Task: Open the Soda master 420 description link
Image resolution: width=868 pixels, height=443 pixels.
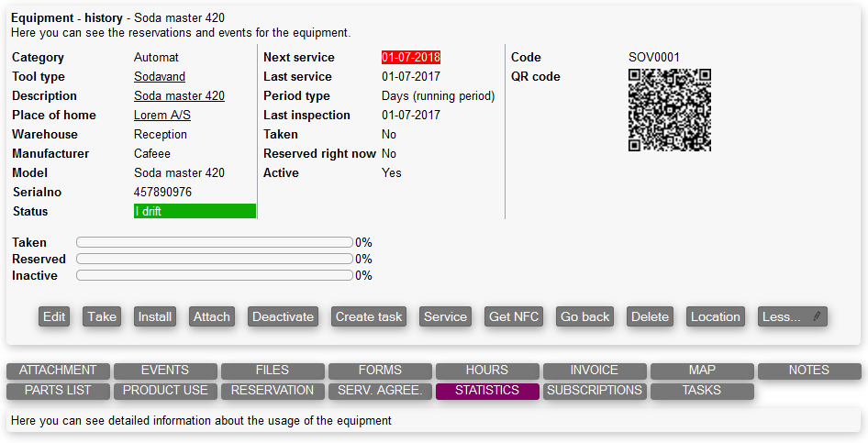Action: [x=179, y=96]
